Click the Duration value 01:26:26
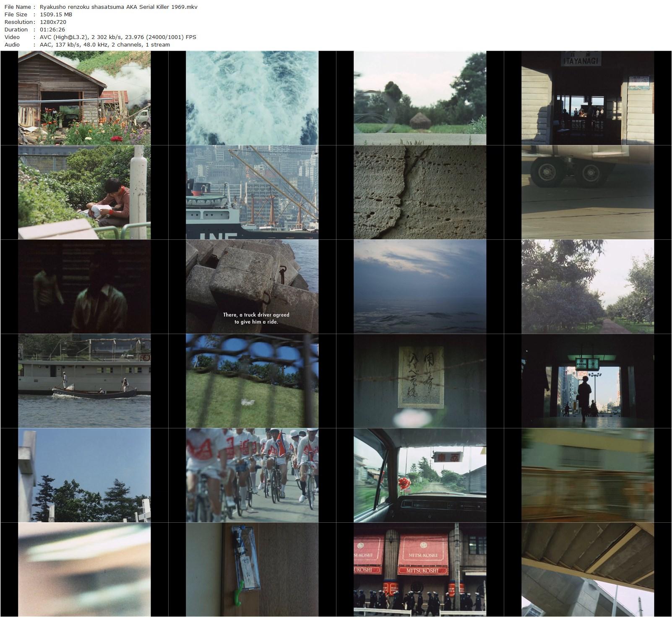Image resolution: width=672 pixels, height=617 pixels. pyautogui.click(x=52, y=30)
